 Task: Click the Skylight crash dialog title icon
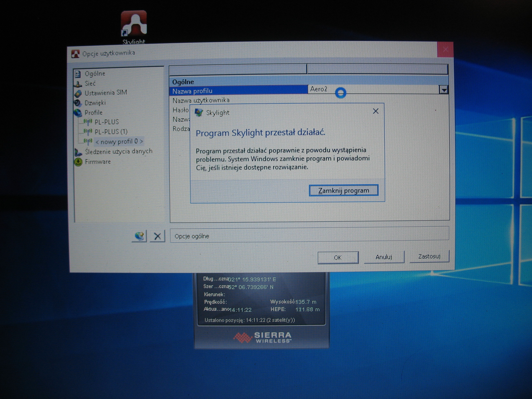(199, 112)
